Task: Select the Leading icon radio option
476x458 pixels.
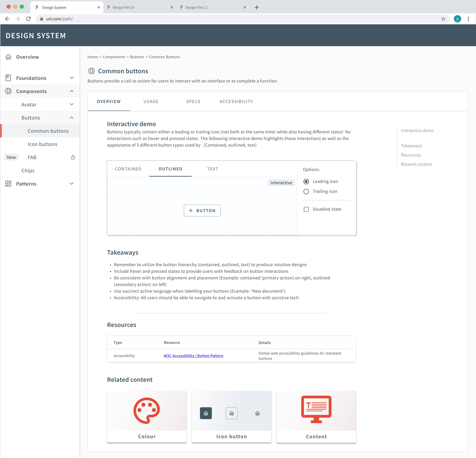Action: pyautogui.click(x=306, y=181)
